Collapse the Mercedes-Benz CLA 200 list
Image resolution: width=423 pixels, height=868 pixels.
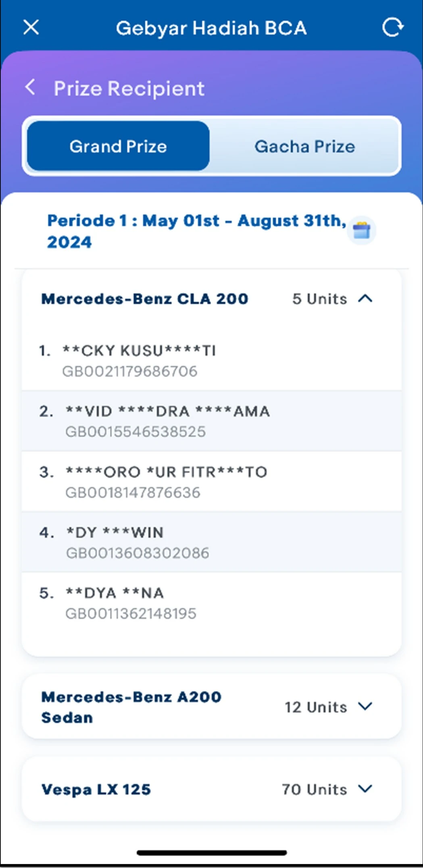tap(365, 299)
